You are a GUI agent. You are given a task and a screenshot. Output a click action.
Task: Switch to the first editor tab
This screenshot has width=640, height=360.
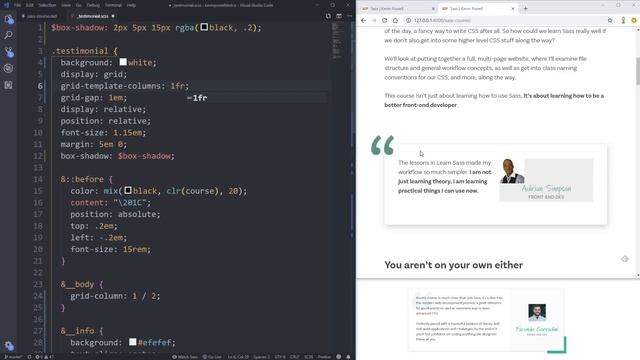[x=42, y=16]
